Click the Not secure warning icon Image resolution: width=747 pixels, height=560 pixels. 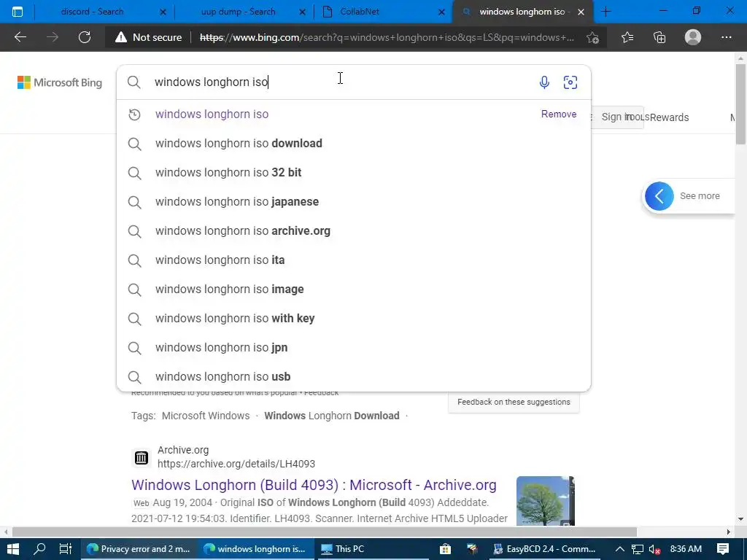(x=121, y=37)
